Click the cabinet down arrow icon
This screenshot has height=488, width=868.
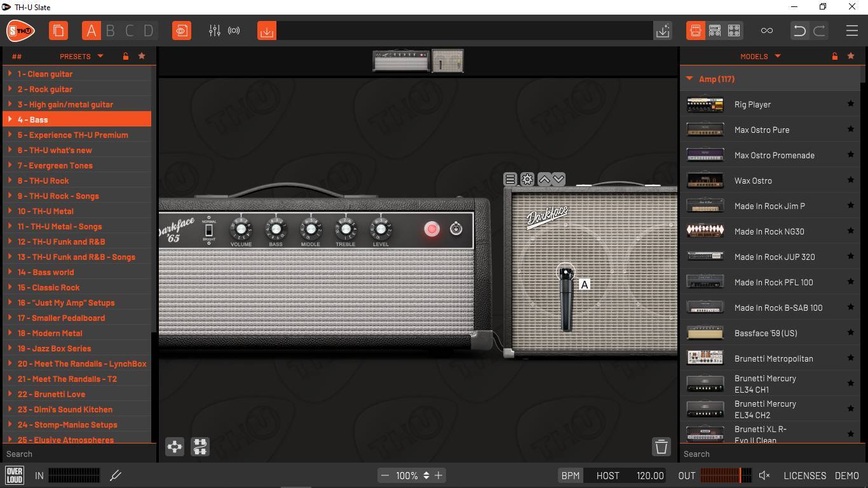point(559,179)
